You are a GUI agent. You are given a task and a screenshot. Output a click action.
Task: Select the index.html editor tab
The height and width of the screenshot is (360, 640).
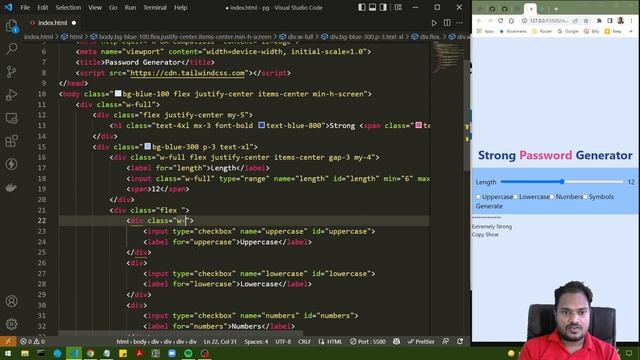tap(52, 23)
